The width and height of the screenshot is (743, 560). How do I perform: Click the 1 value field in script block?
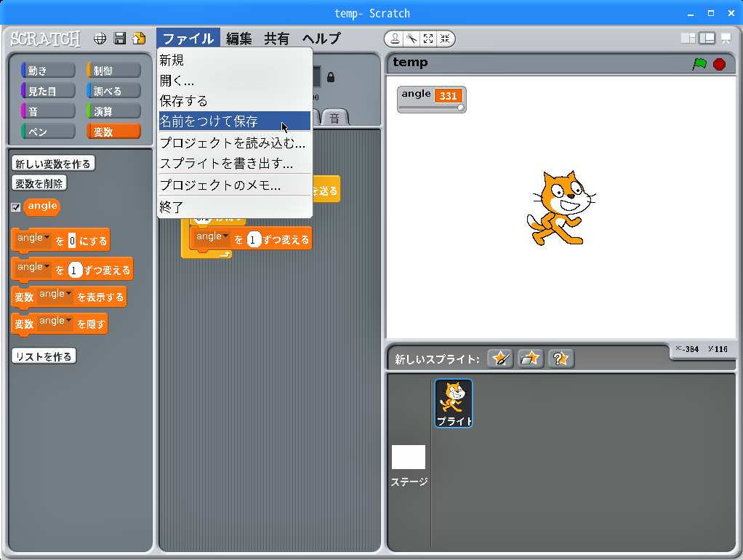coord(254,240)
